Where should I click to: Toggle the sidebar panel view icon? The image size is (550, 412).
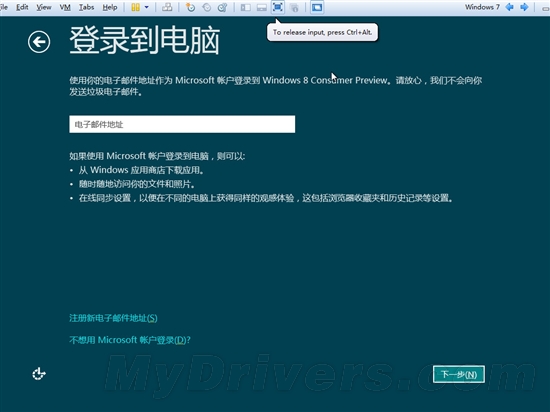(246, 7)
